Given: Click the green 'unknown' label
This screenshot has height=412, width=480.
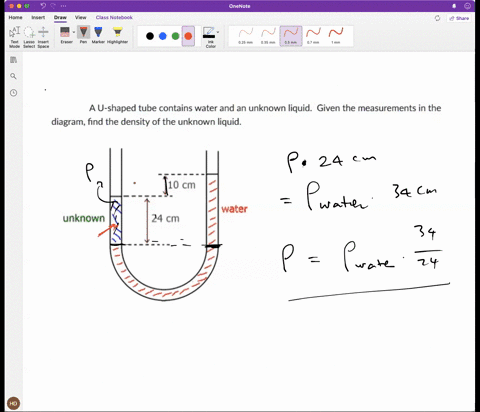Looking at the screenshot, I should tap(84, 218).
